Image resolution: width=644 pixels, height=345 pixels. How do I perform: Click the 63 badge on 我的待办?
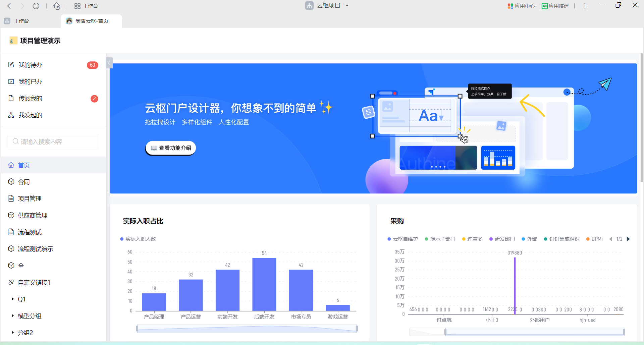coord(93,65)
